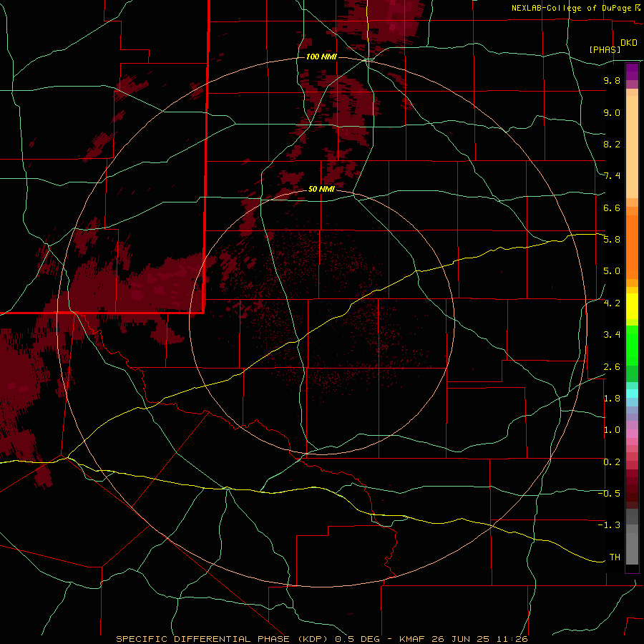Click the [PHAS] label above the color scale
644x644 pixels.
click(605, 49)
